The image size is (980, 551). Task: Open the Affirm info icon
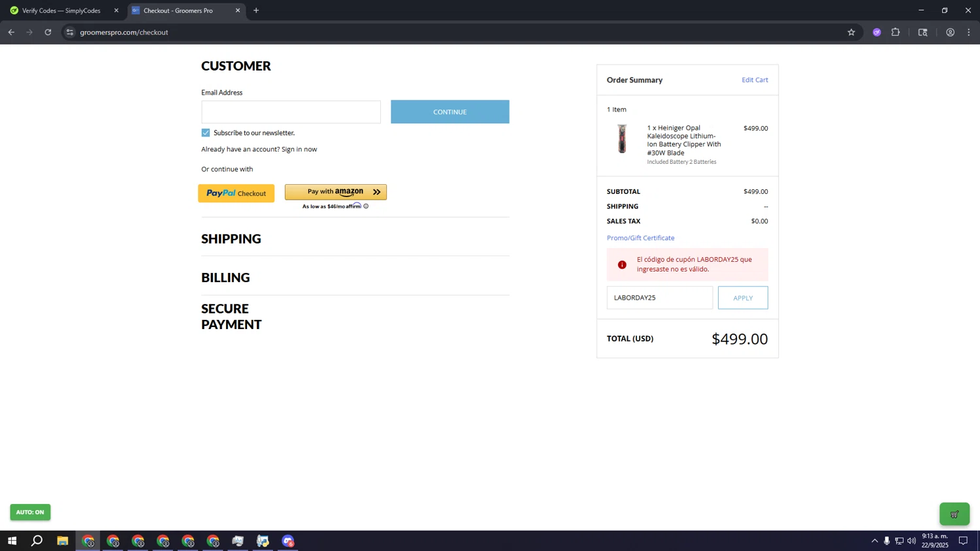366,206
